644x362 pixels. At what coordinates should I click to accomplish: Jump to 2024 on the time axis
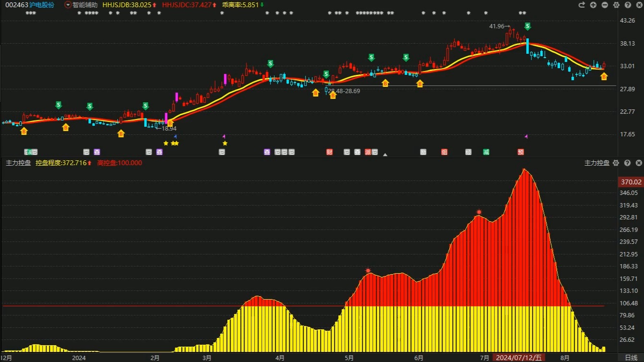[x=78, y=358]
